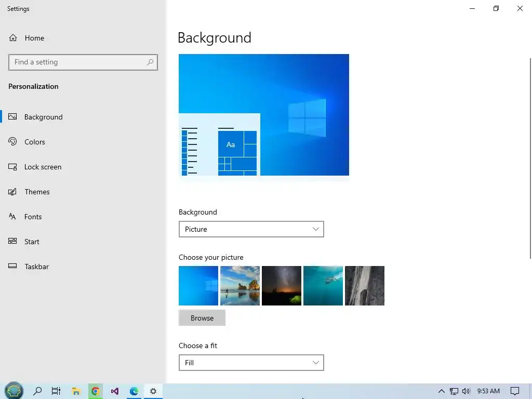This screenshot has width=532, height=399.
Task: Launch File Explorer from taskbar
Action: tap(76, 391)
